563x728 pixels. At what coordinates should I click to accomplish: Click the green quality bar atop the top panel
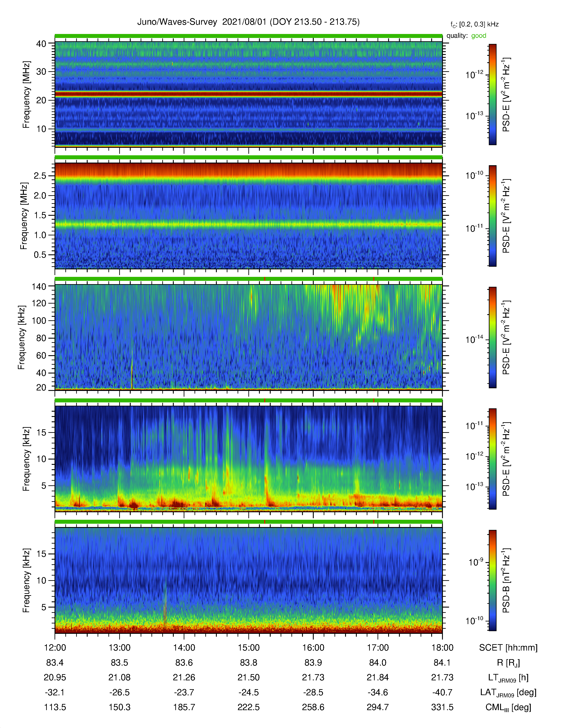248,36
